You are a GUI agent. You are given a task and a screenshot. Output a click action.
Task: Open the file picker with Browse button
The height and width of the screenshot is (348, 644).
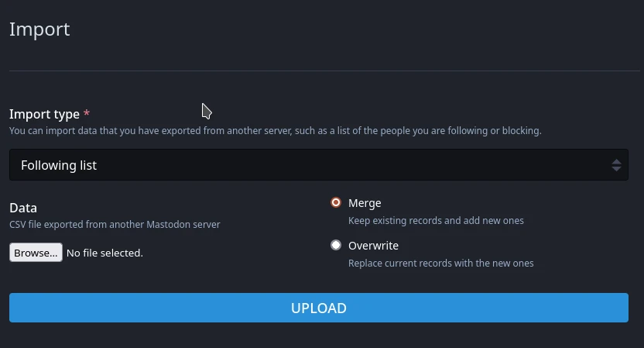36,253
